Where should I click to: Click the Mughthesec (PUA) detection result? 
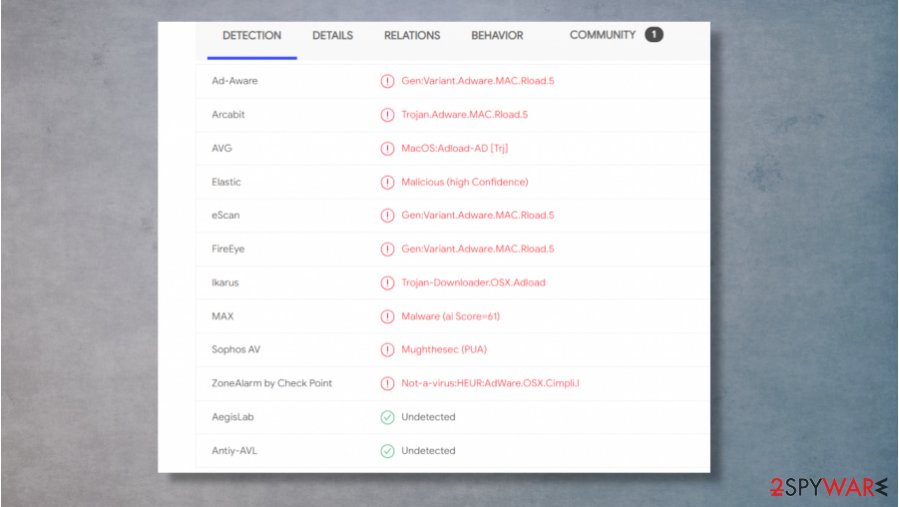coord(444,349)
